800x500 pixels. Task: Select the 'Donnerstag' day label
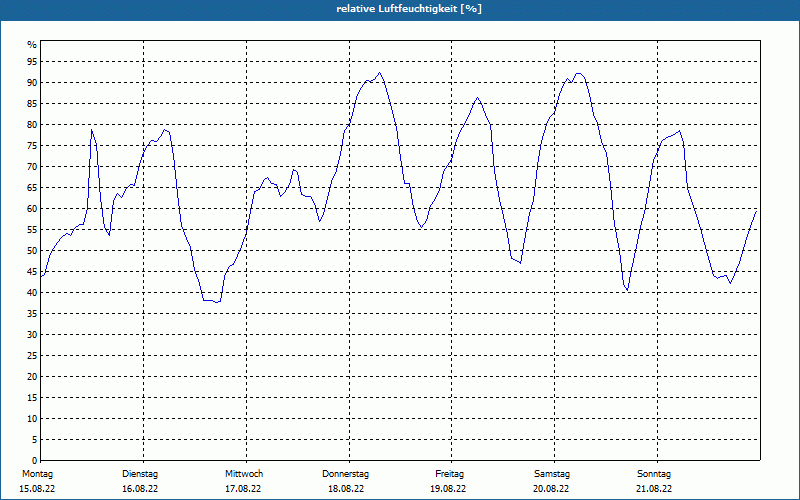pos(345,474)
